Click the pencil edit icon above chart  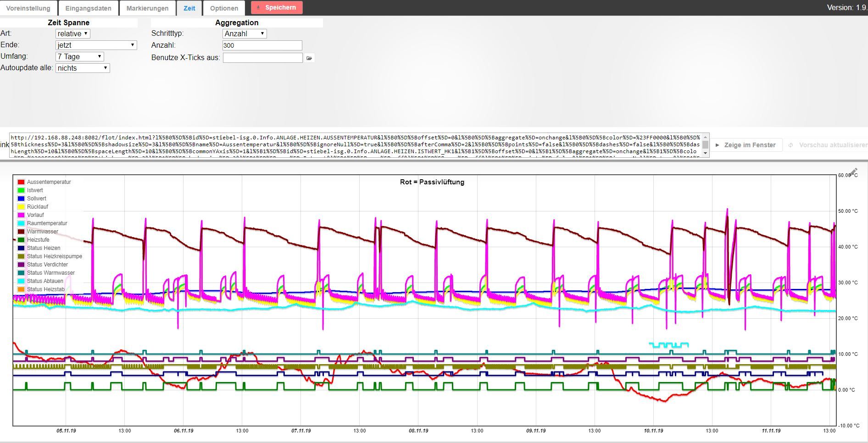[x=853, y=172]
